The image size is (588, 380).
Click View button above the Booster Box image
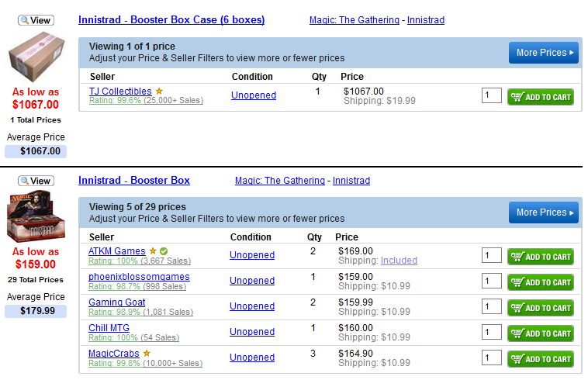(36, 181)
